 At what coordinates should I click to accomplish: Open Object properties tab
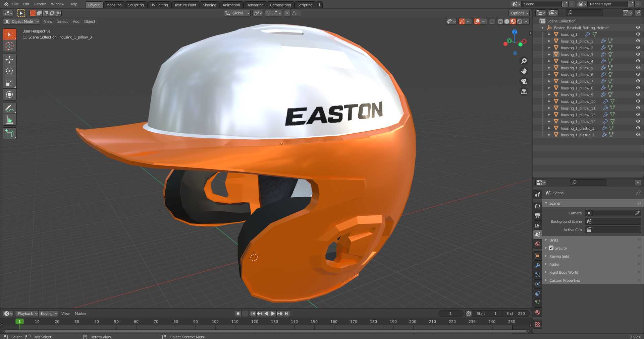tap(538, 256)
